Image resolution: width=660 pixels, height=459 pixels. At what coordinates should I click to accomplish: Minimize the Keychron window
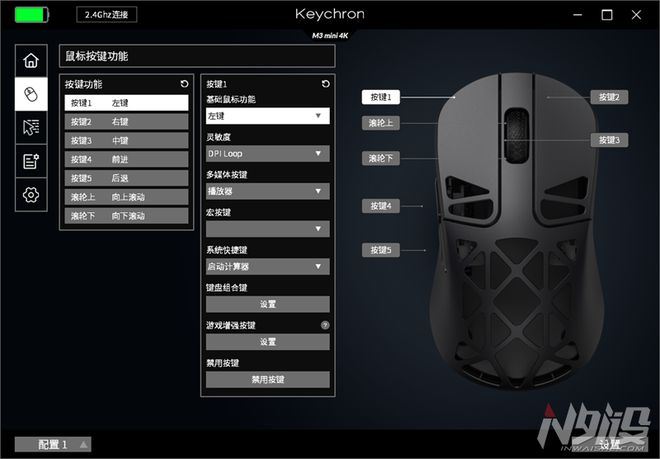click(578, 15)
